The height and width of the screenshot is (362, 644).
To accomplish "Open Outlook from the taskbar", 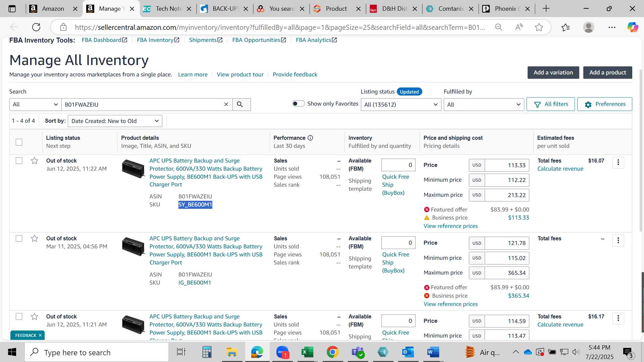I will tap(408, 352).
